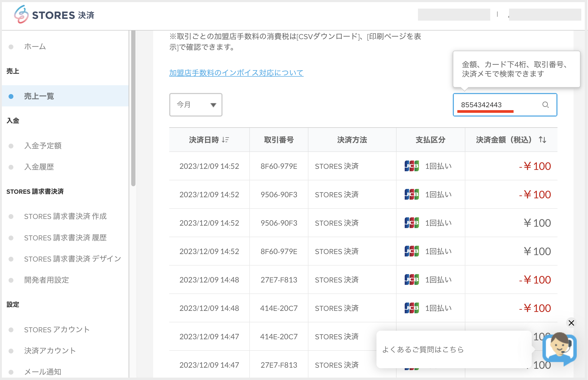Viewport: 588px width, 380px height.
Task: Click the JCB icon in 14:48 414E-20C7 row
Action: coord(412,308)
